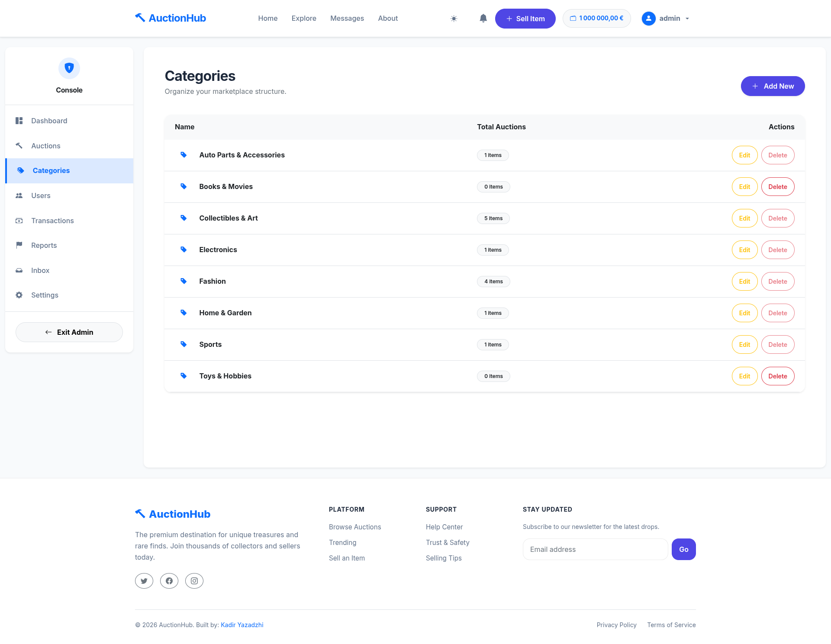
Task: Open Trust & Safety footer link
Action: click(x=448, y=542)
